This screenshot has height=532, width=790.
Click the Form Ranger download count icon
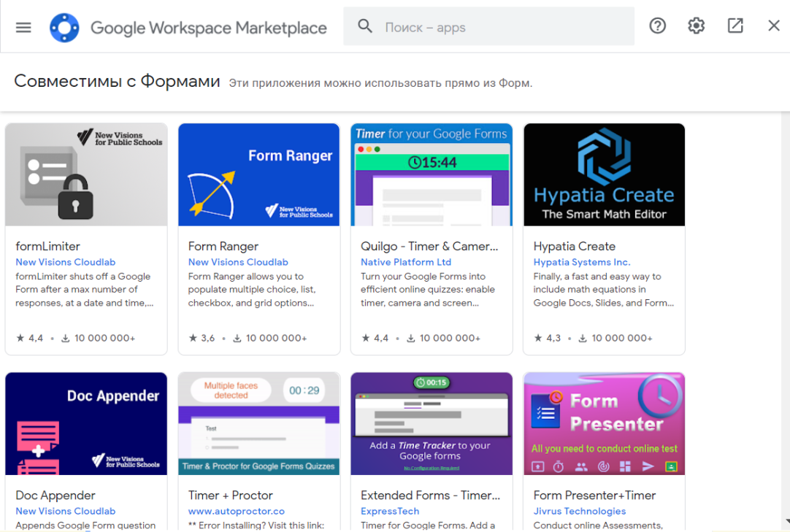(237, 338)
